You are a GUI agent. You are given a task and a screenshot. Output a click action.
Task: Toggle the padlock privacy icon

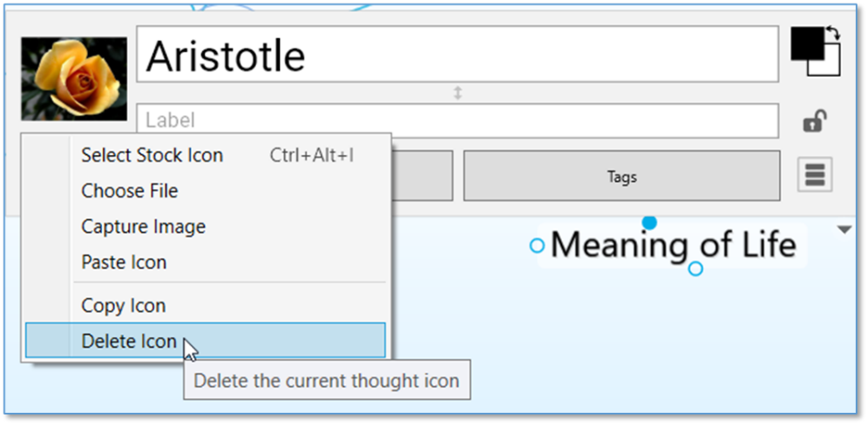815,122
